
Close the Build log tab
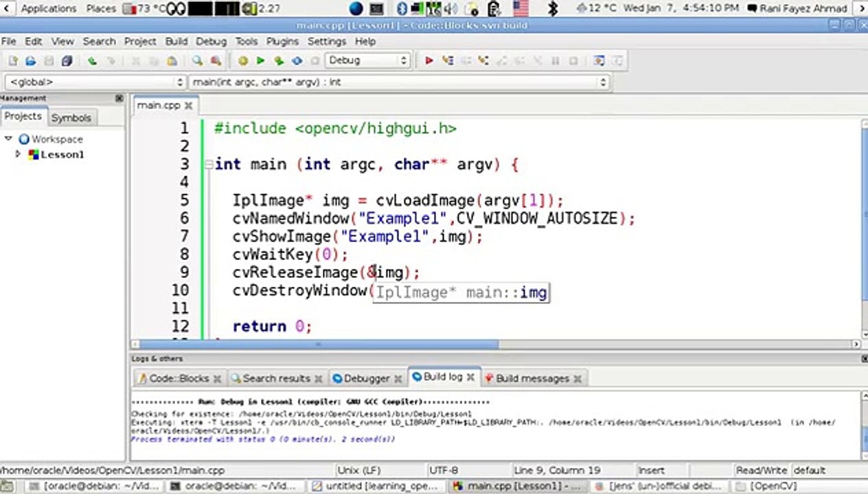[x=470, y=377]
